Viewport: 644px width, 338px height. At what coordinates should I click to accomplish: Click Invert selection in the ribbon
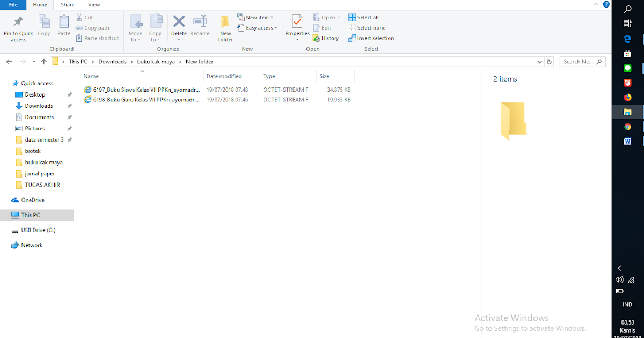(x=371, y=38)
